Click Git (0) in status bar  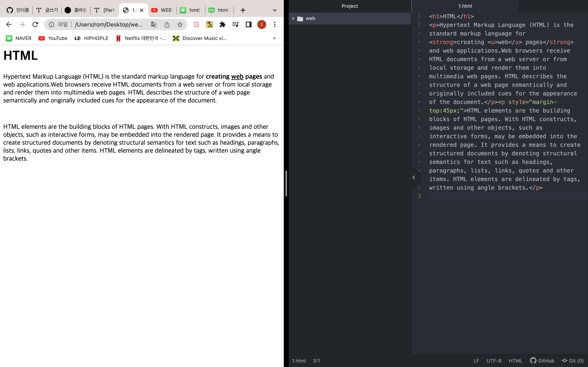click(572, 360)
